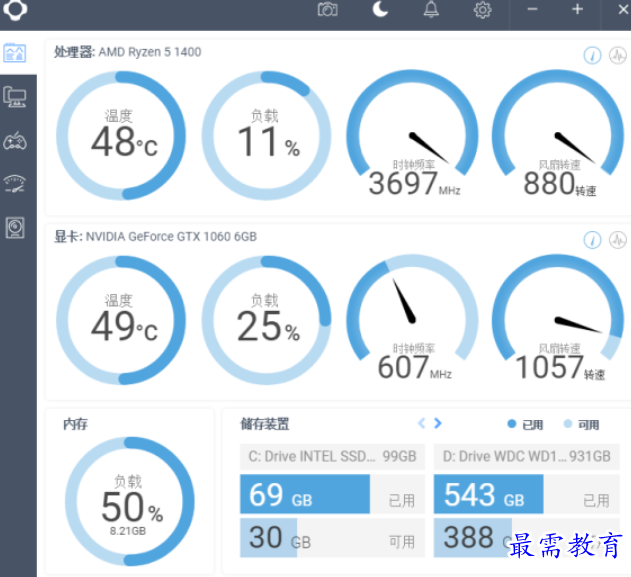Click the CPU temperature 48°C gauge
Screen dimensions: 631x577
[121, 136]
